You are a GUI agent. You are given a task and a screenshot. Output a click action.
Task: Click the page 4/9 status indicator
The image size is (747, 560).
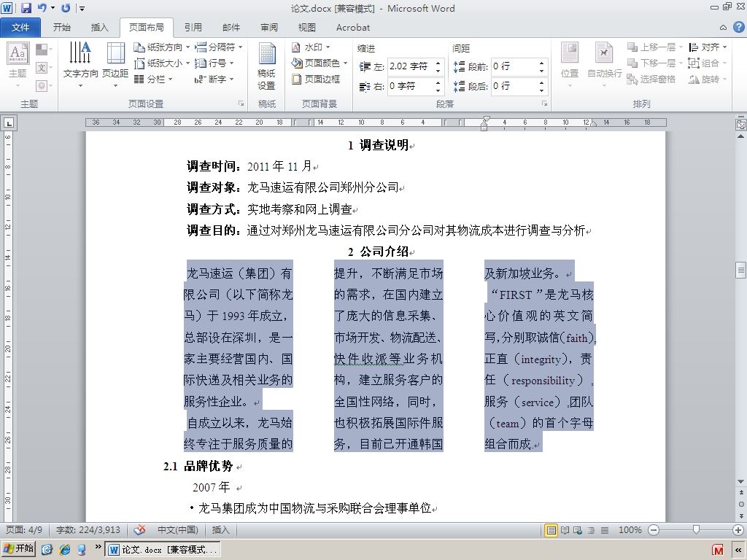24,530
